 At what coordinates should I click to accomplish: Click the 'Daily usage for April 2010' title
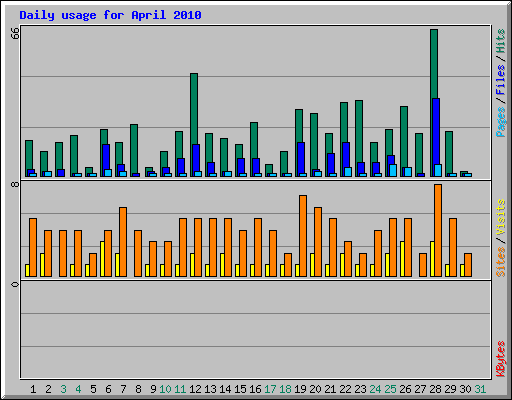(x=110, y=15)
